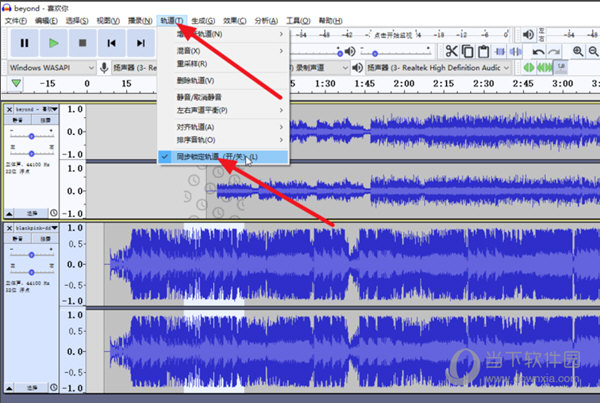Open the Effect (C) menu

(x=235, y=21)
